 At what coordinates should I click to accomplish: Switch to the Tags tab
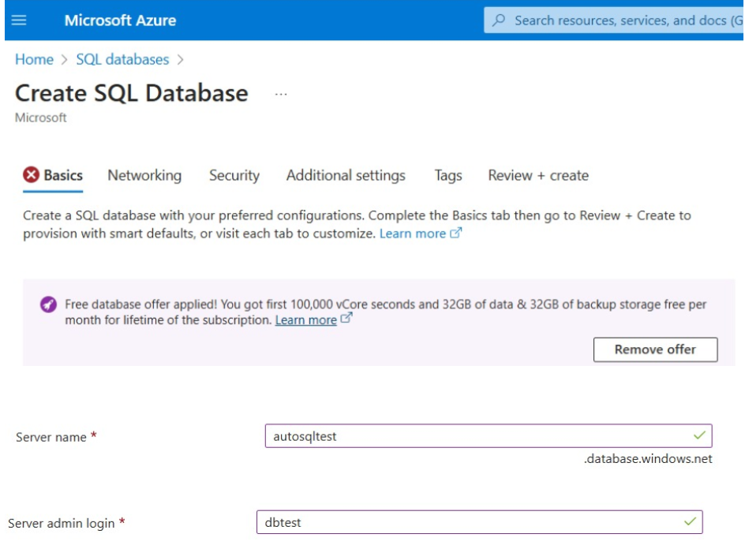[447, 175]
